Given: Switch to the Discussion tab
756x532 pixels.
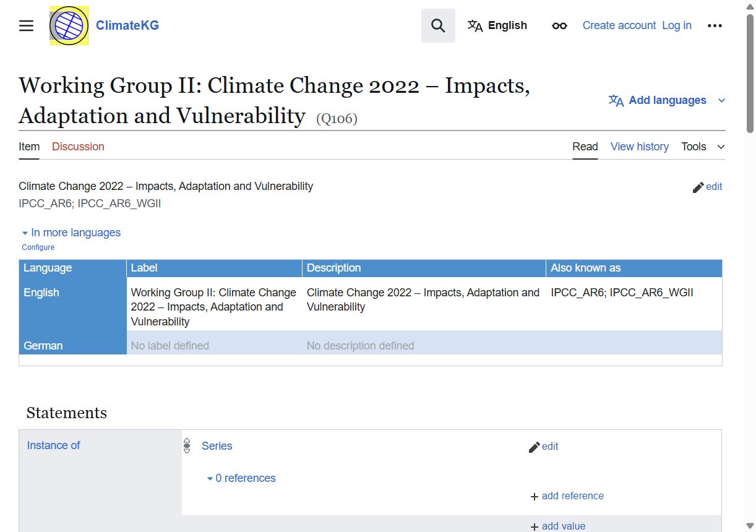Looking at the screenshot, I should [x=78, y=147].
